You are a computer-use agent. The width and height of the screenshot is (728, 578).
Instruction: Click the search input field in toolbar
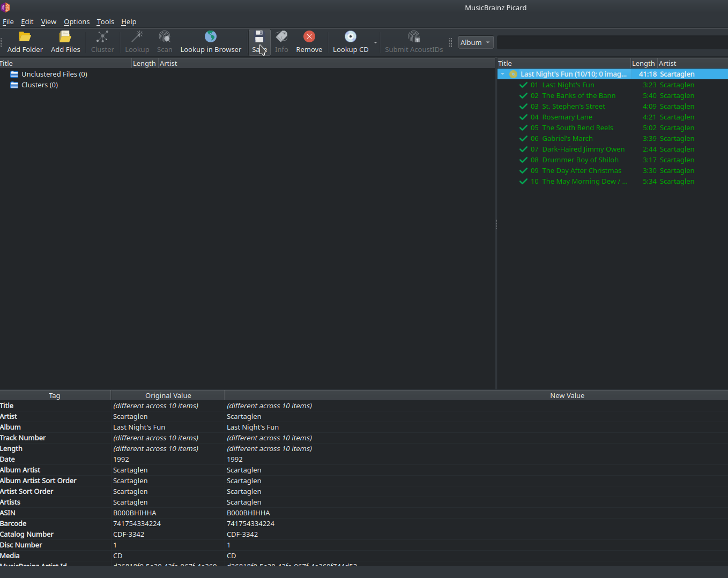[612, 42]
